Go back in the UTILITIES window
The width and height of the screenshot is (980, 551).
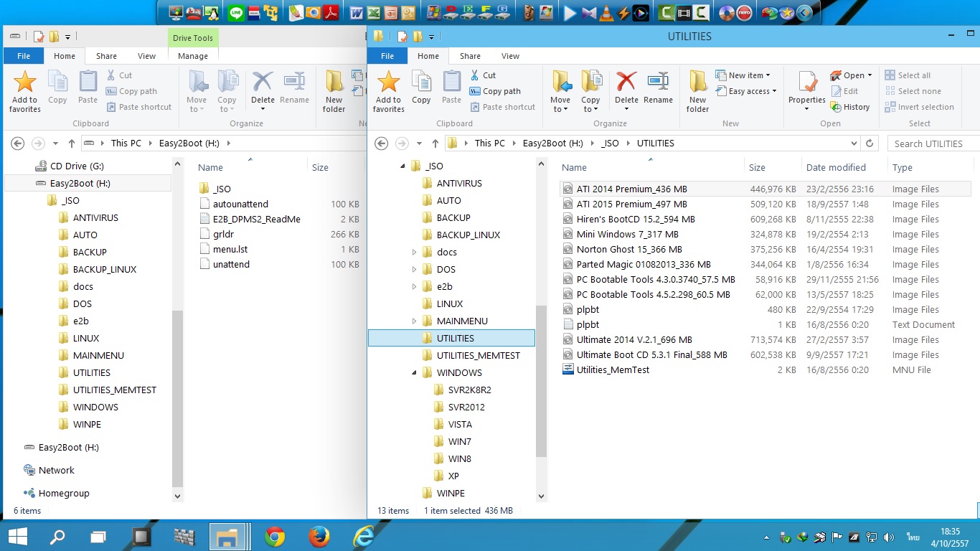[x=382, y=143]
